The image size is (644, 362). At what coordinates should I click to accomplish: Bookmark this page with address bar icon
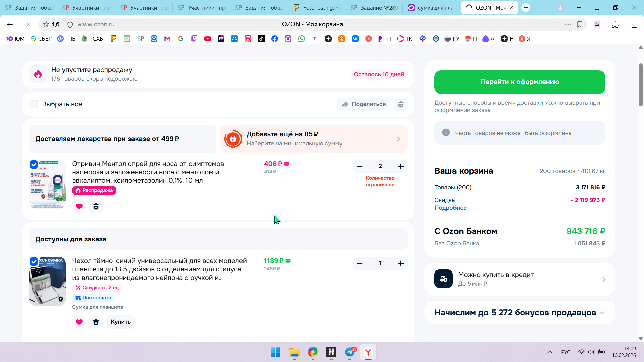pos(580,24)
